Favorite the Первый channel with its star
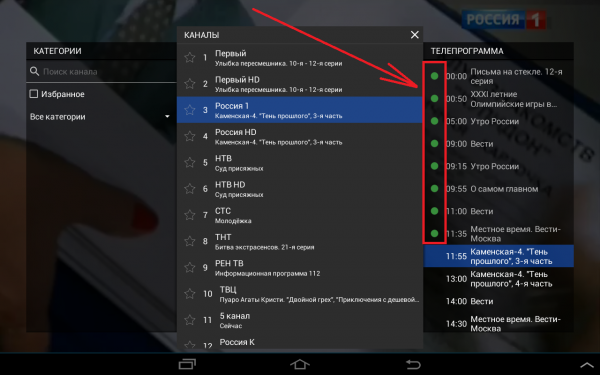Viewport: 600px width, 375px height. [190, 58]
